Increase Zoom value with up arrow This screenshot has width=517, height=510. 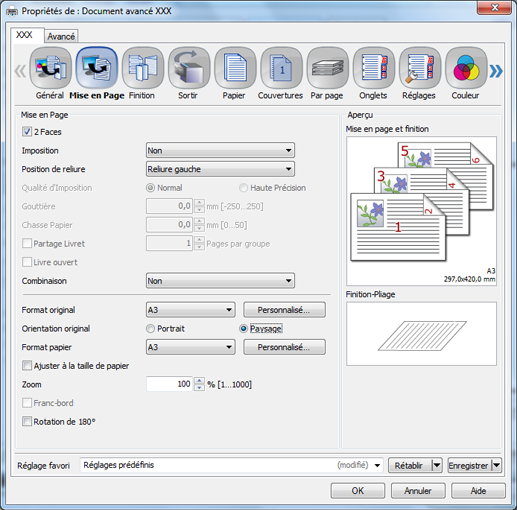(199, 381)
